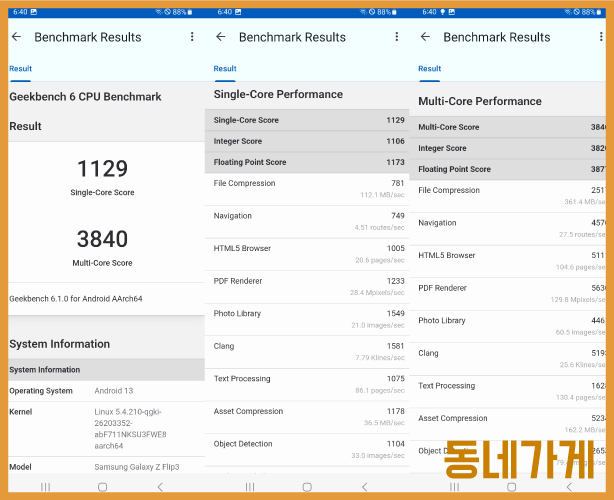Screen dimensions: 614x500
Task: Tap battery icon in middle status bar
Action: [394, 12]
